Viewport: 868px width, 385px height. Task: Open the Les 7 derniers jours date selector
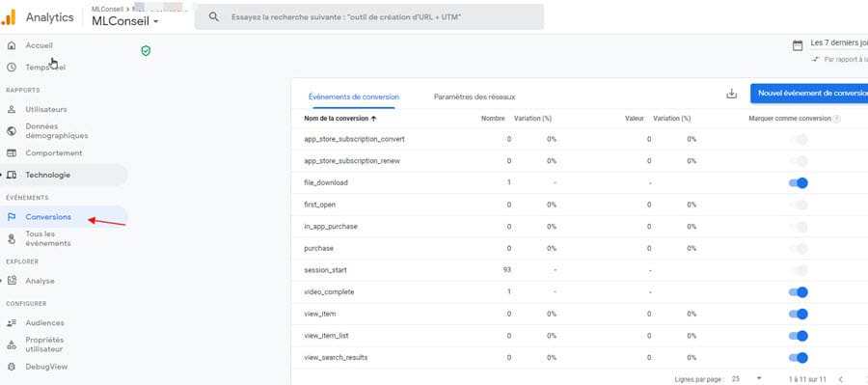point(839,43)
